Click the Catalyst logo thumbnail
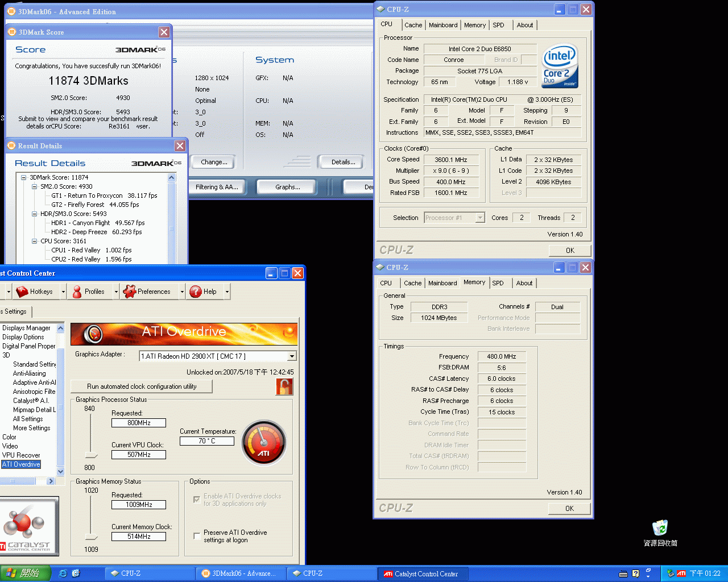Image resolution: width=728 pixels, height=582 pixels. pyautogui.click(x=28, y=526)
